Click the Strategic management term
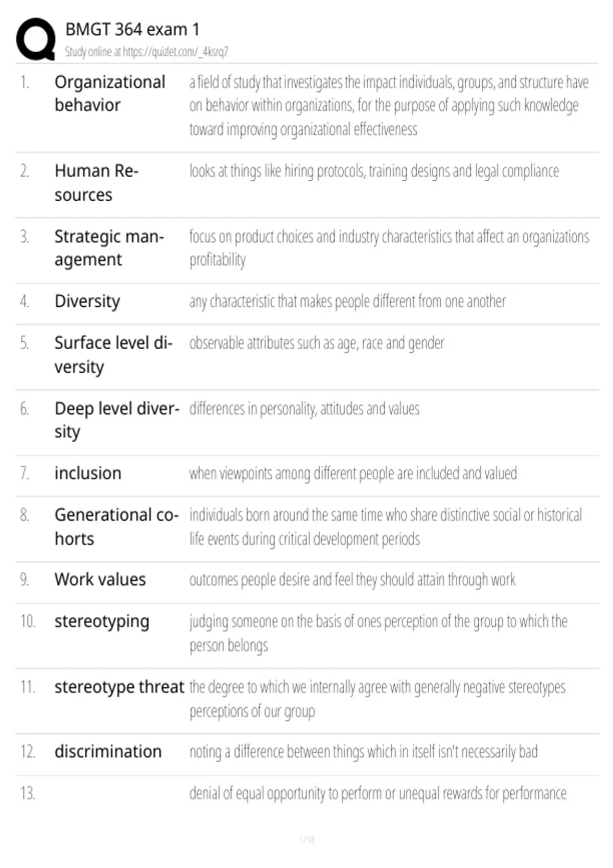 click(x=109, y=248)
